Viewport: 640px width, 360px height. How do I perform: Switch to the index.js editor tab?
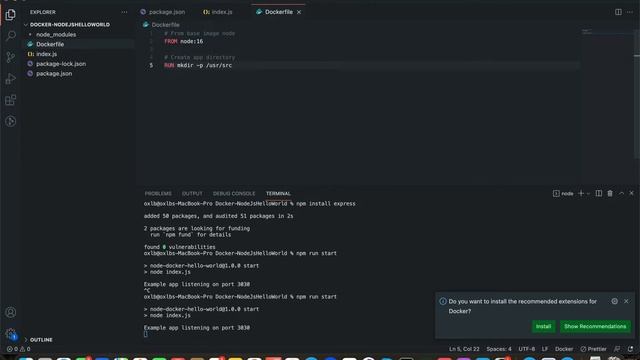(218, 12)
